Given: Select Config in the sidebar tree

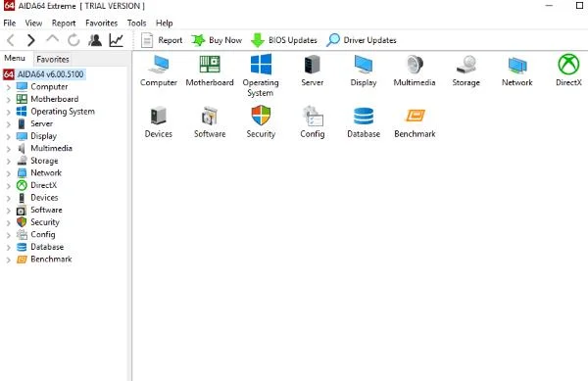Looking at the screenshot, I should click(43, 234).
